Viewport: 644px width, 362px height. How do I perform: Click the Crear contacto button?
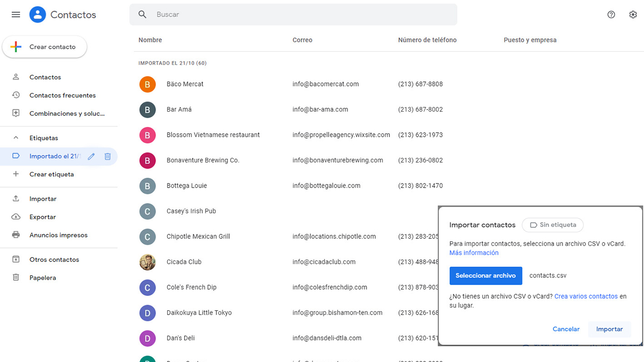pyautogui.click(x=45, y=47)
